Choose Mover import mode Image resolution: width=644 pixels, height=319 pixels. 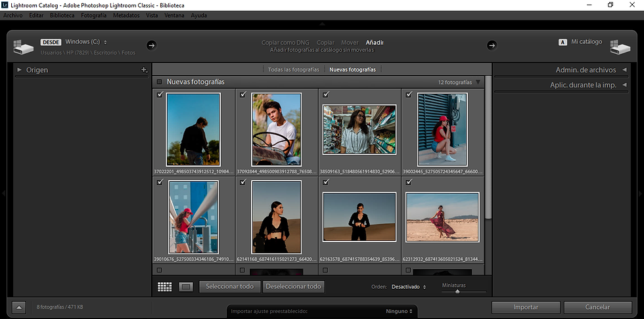pyautogui.click(x=350, y=43)
